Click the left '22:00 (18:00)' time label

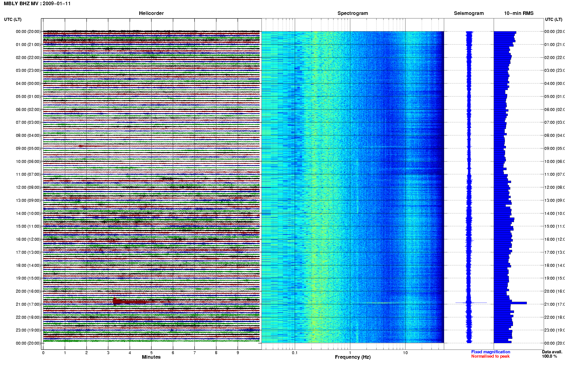28,317
